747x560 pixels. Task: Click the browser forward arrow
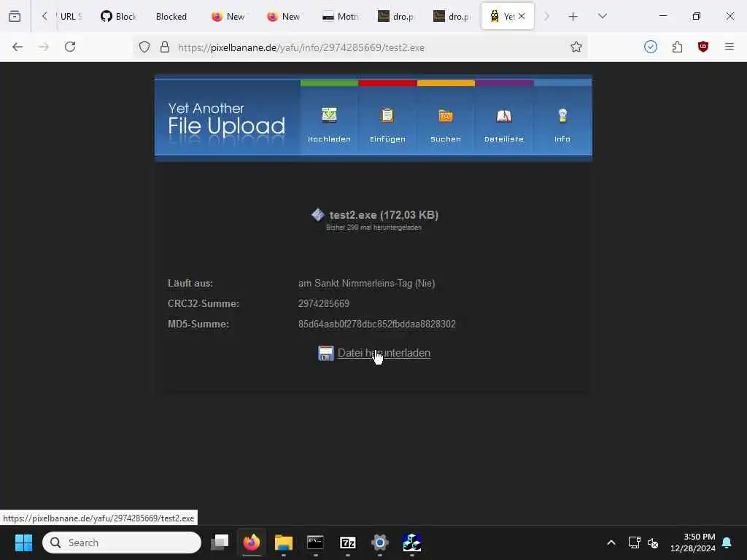(44, 47)
